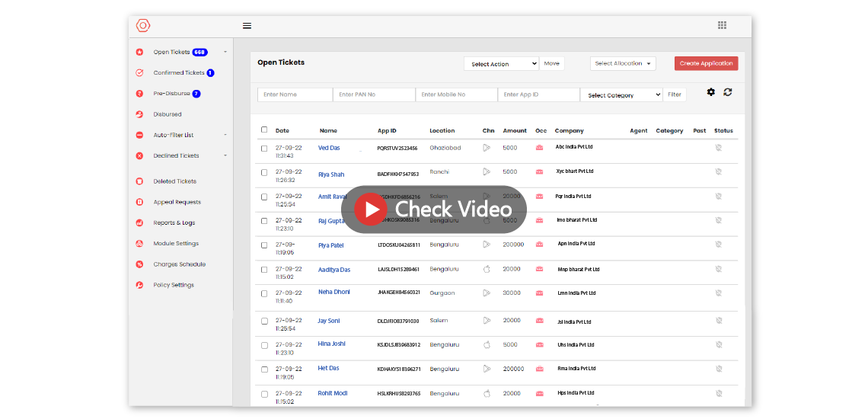Open Disbursed in the sidebar

click(168, 114)
